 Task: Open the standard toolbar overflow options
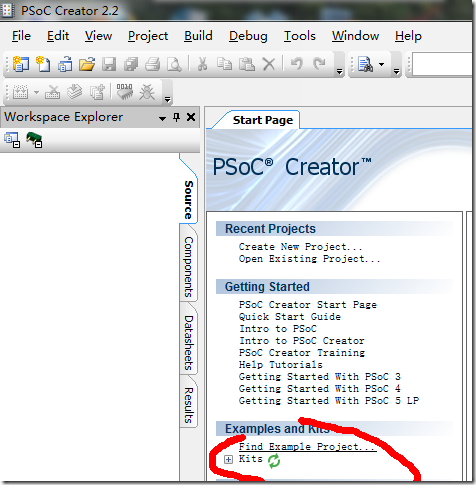pyautogui.click(x=339, y=71)
